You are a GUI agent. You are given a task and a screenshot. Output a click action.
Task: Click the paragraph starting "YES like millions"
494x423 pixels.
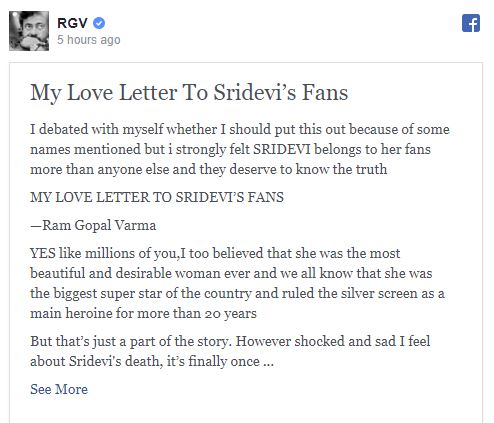click(237, 283)
